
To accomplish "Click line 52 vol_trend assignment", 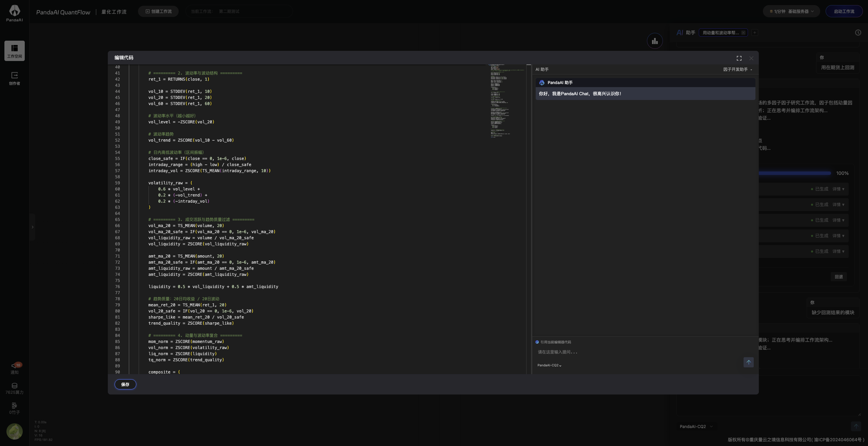I will 191,140.
